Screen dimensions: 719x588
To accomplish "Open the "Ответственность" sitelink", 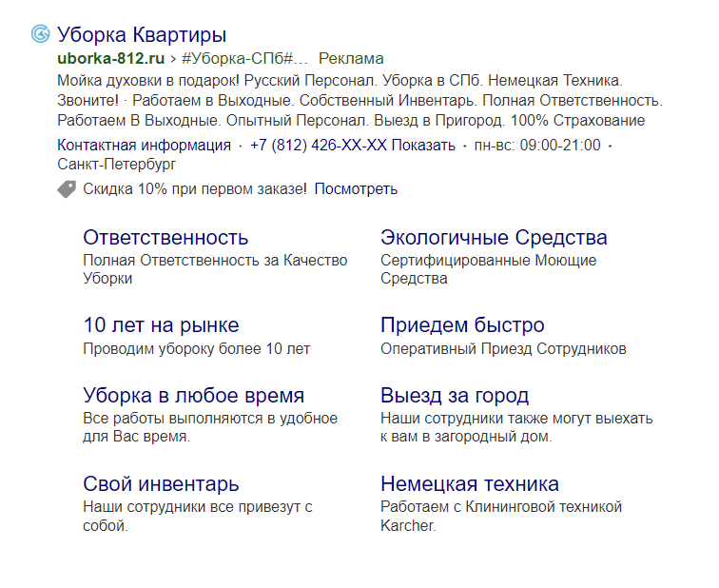I will click(x=165, y=238).
